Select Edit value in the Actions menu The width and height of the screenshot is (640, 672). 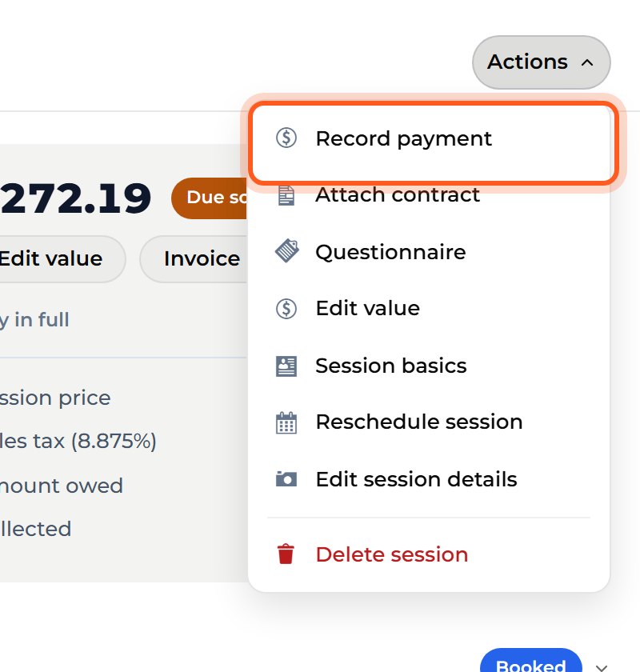click(429, 308)
